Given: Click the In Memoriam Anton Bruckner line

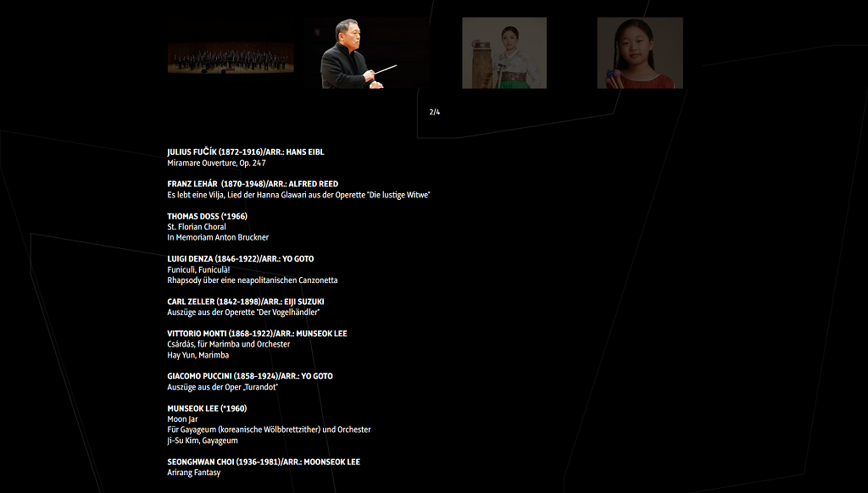Looking at the screenshot, I should pyautogui.click(x=218, y=237).
